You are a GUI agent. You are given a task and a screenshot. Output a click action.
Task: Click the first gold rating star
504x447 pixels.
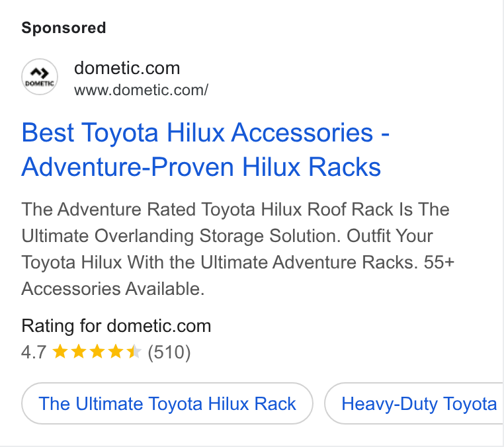(x=60, y=351)
